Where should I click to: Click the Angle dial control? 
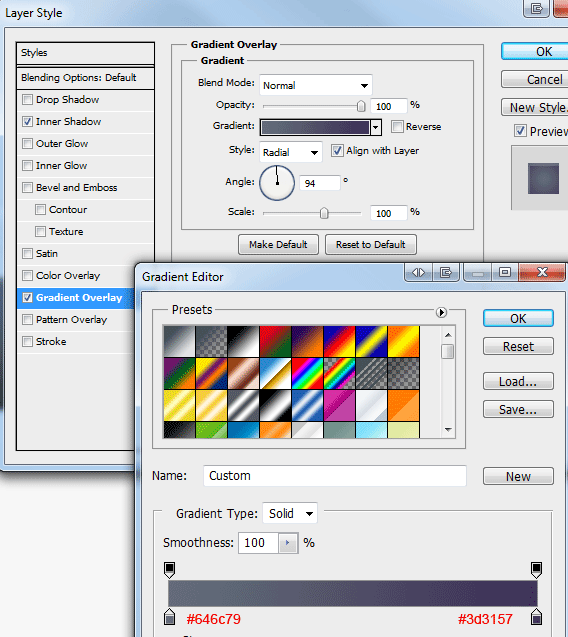pyautogui.click(x=277, y=183)
